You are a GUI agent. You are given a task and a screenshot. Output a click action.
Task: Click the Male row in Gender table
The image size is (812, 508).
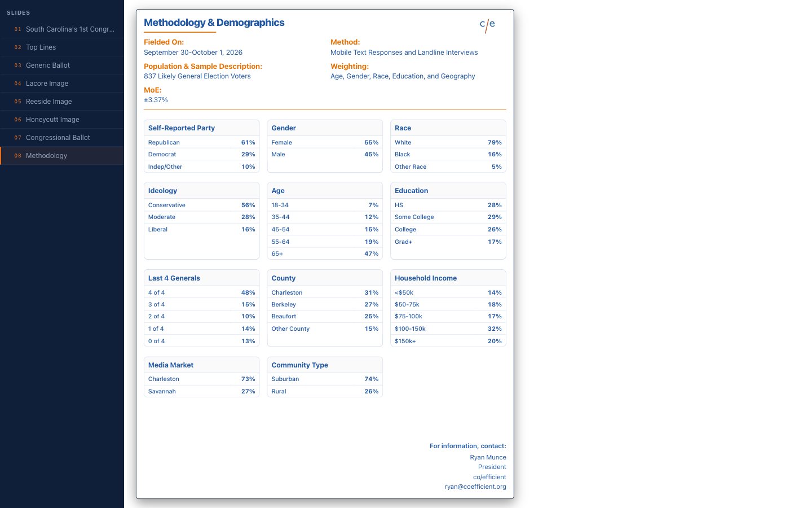point(325,154)
